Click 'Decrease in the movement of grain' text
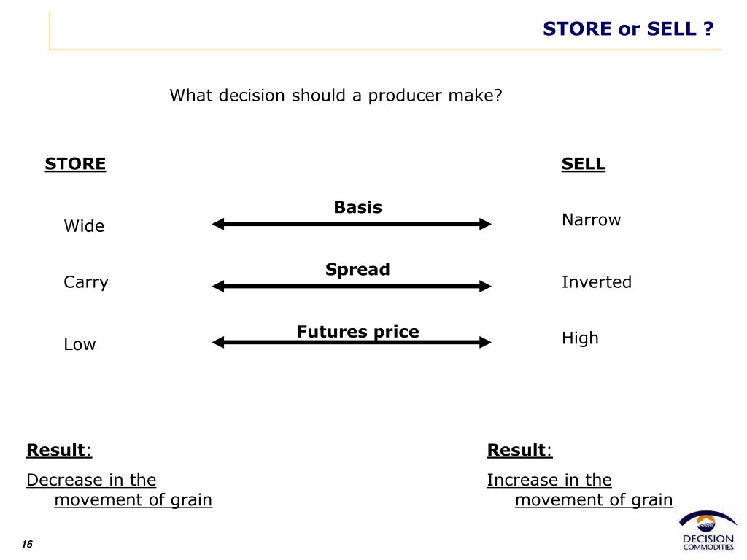 [x=119, y=489]
